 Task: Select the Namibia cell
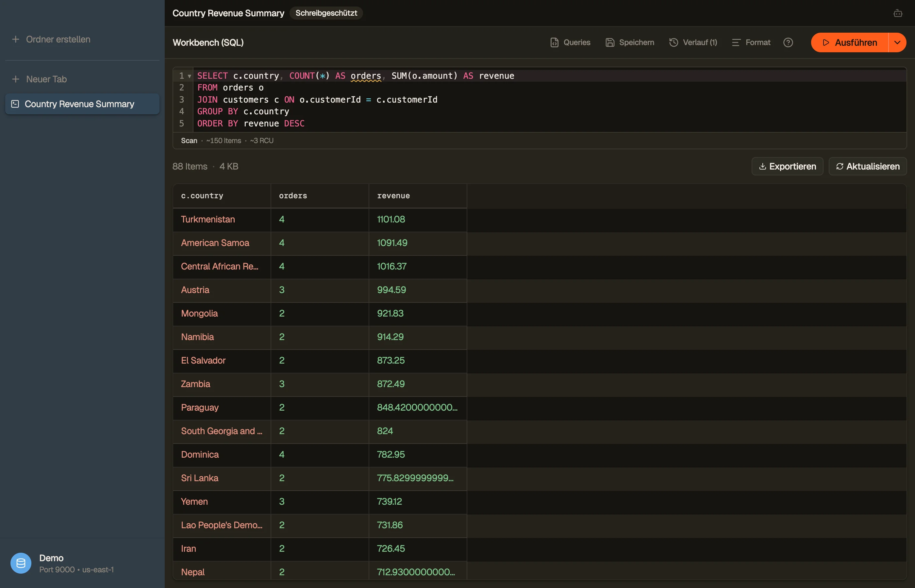[x=222, y=337]
